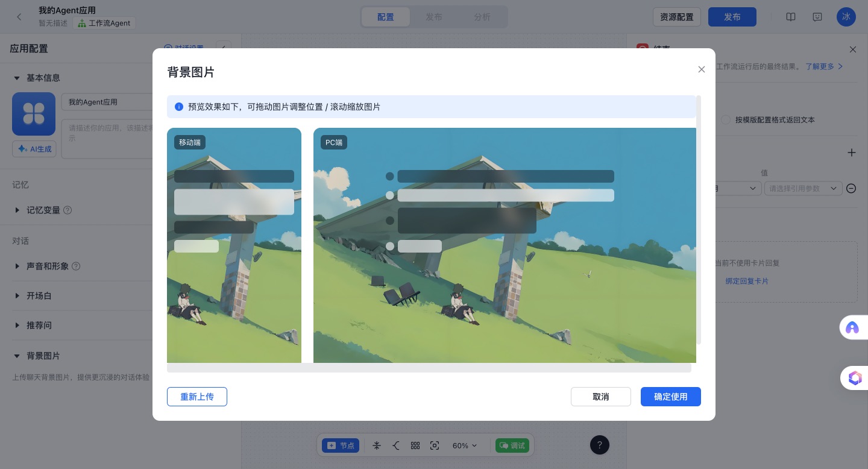Click the help icon beside 声音和形象
The image size is (868, 469).
[76, 266]
